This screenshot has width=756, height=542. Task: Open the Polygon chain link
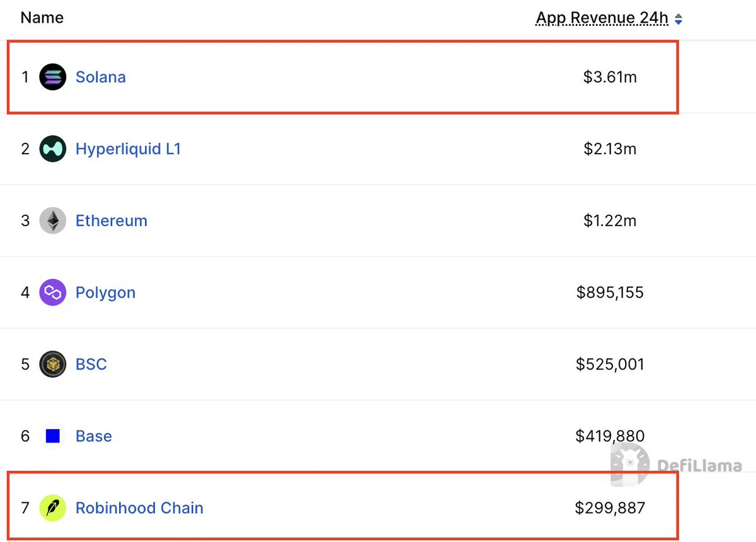point(105,293)
